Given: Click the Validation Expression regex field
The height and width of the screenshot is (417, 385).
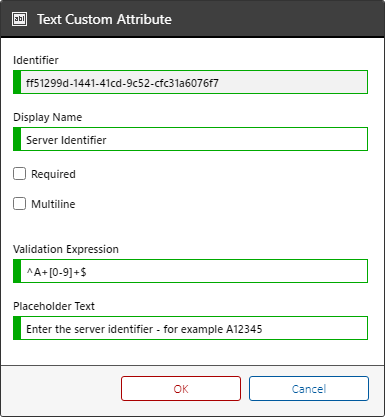Looking at the screenshot, I should pos(190,271).
